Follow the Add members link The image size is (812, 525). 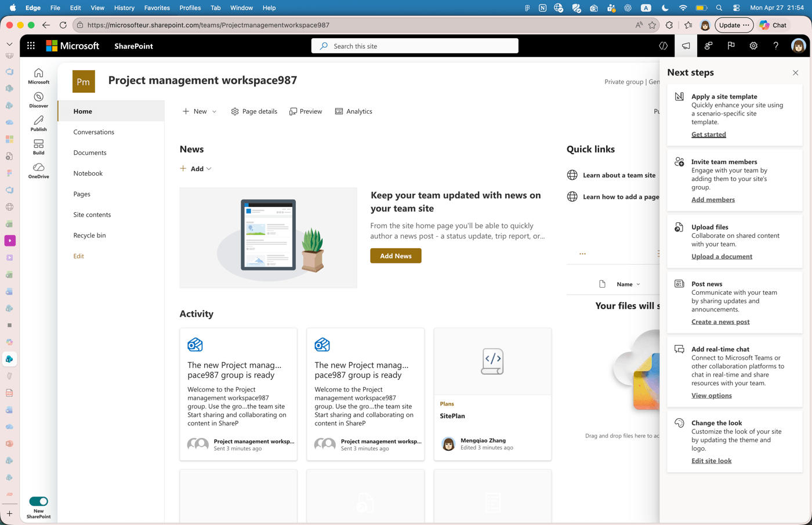[x=713, y=200]
